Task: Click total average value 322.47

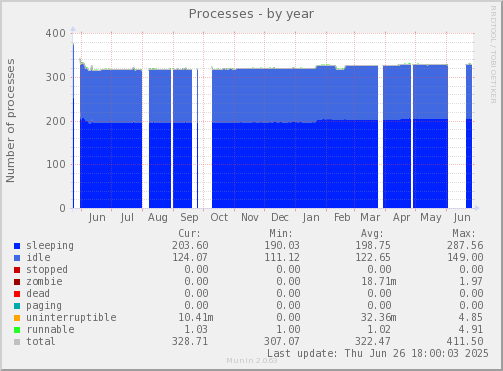Action: click(373, 341)
